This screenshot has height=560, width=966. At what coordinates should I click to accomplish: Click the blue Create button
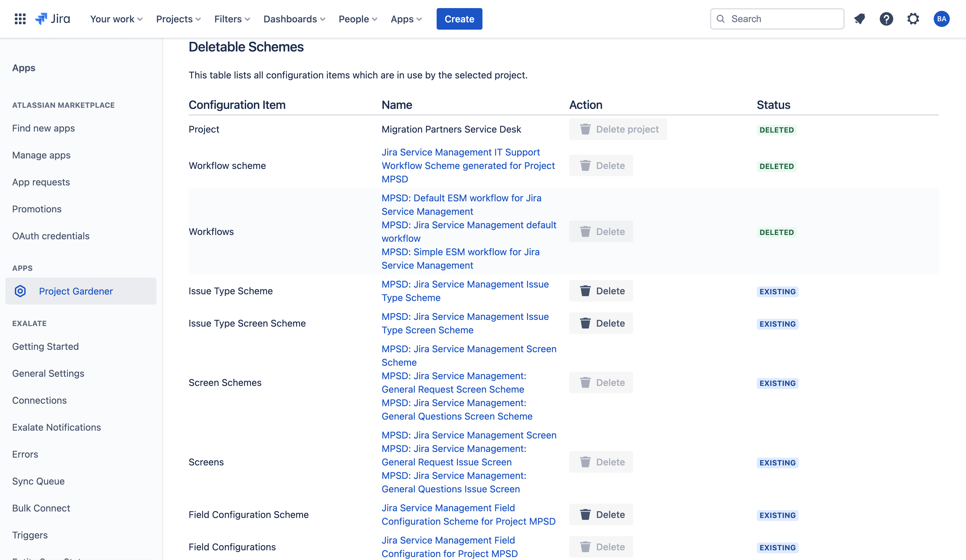459,19
